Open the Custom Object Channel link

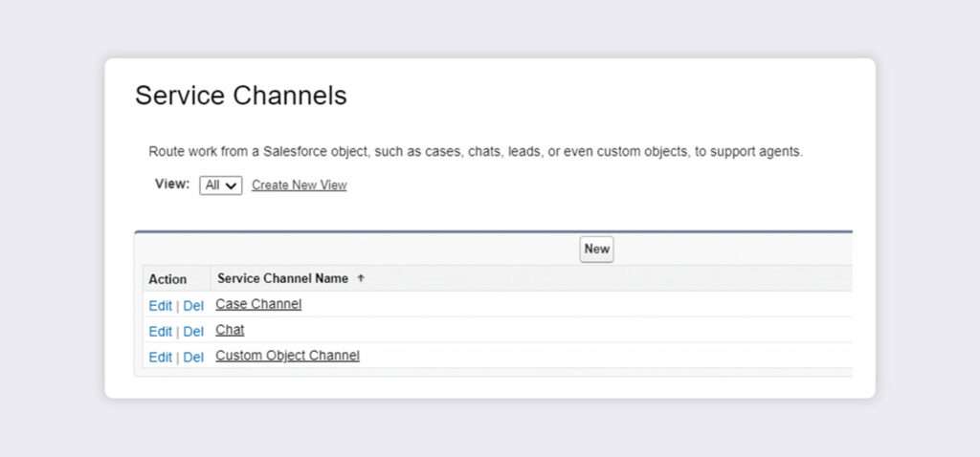(x=287, y=356)
